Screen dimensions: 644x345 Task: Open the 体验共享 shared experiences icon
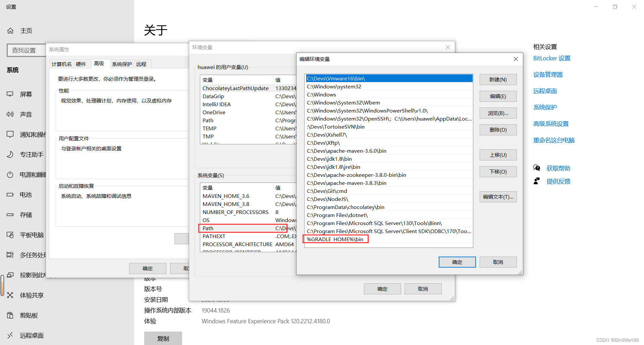point(10,295)
